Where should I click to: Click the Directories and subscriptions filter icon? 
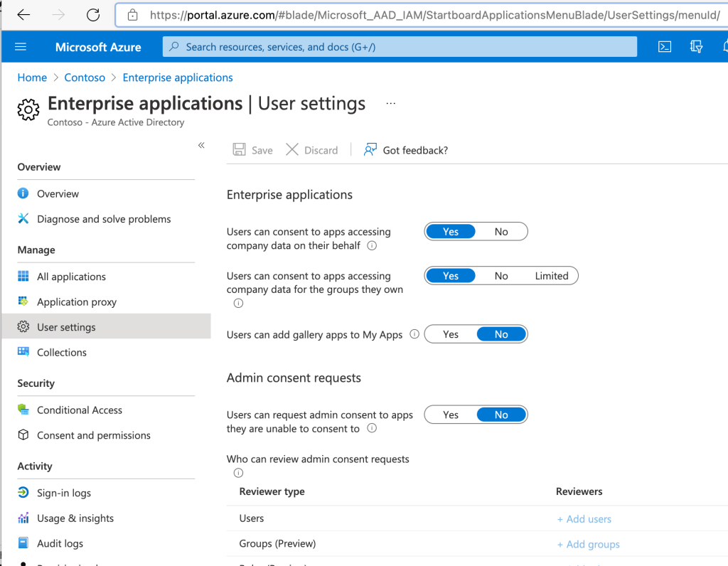(x=696, y=47)
